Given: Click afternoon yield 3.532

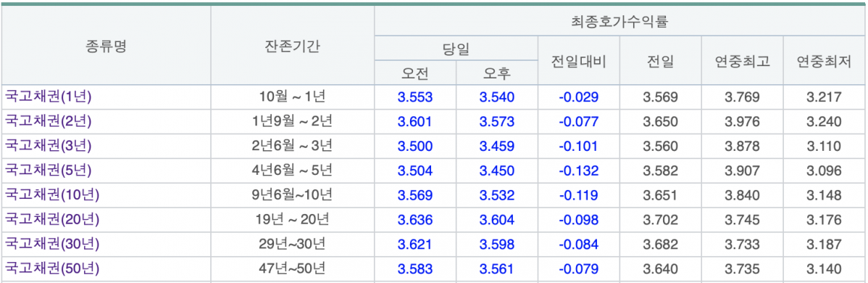Looking at the screenshot, I should point(496,196).
